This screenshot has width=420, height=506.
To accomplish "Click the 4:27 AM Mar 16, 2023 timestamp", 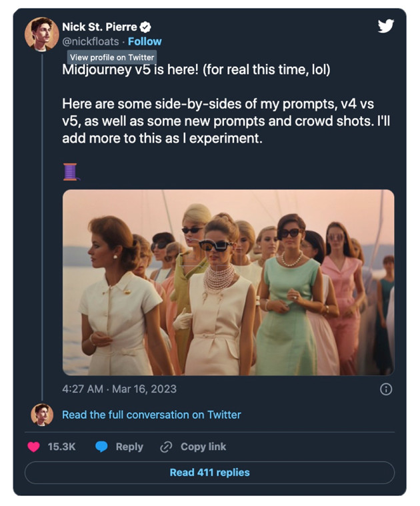I will pyautogui.click(x=119, y=389).
